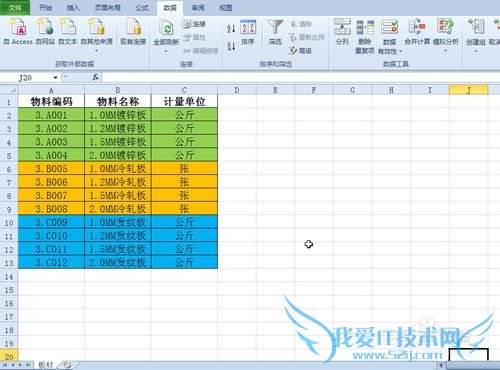Click Edit Links (编辑链接) button
Image resolution: width=500 pixels, height=370 pixels.
point(200,51)
